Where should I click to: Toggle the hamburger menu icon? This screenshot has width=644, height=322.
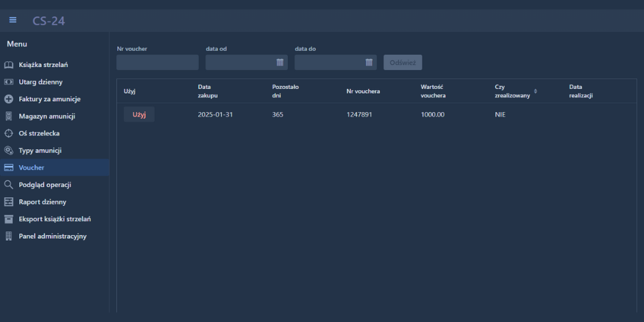click(13, 20)
